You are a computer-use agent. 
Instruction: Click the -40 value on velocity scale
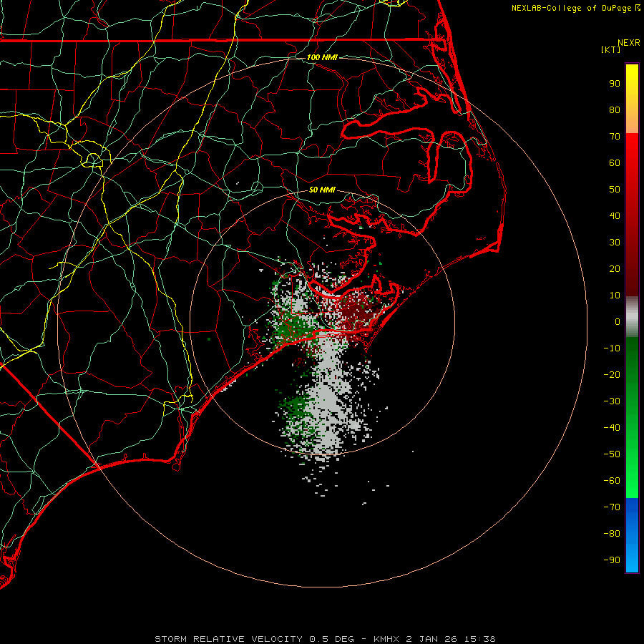pyautogui.click(x=612, y=428)
